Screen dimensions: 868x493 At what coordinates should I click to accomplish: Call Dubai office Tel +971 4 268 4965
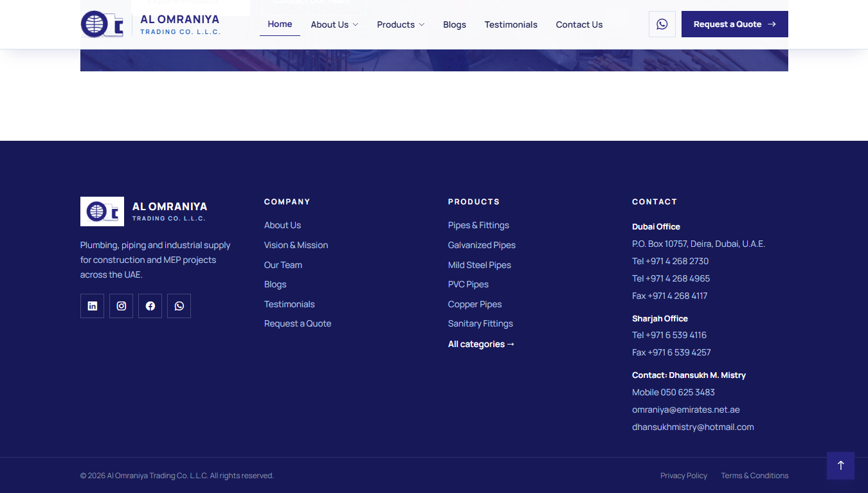click(671, 278)
